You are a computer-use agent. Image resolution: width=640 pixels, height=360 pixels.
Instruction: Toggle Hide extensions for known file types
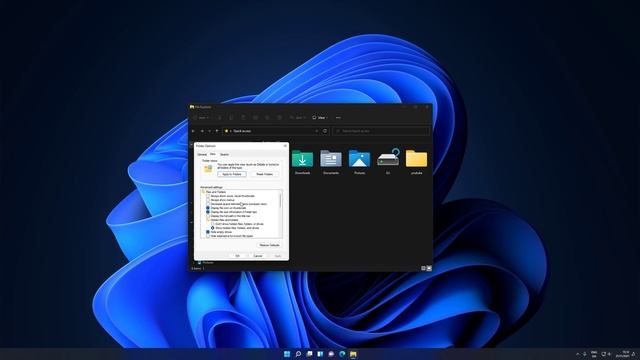click(x=208, y=236)
